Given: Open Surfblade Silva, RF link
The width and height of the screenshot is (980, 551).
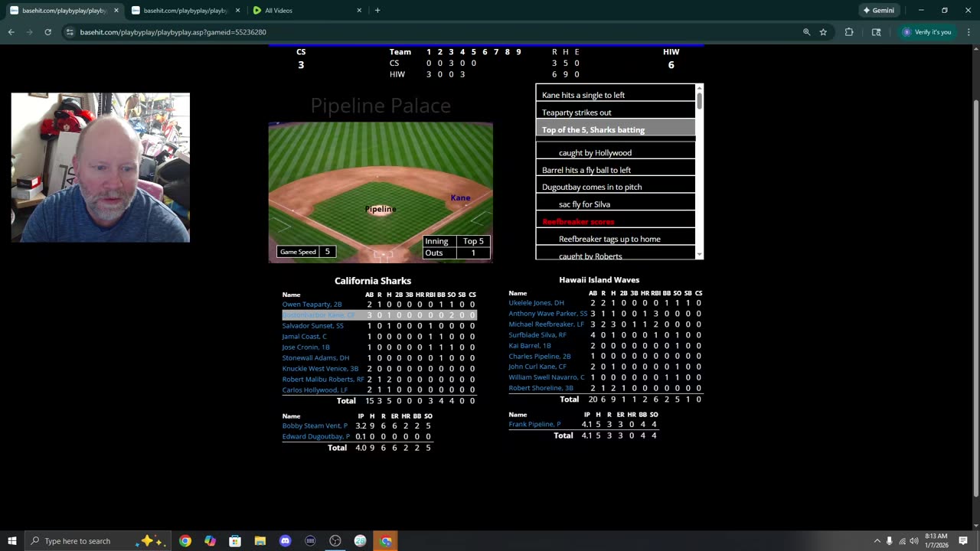Looking at the screenshot, I should 537,335.
